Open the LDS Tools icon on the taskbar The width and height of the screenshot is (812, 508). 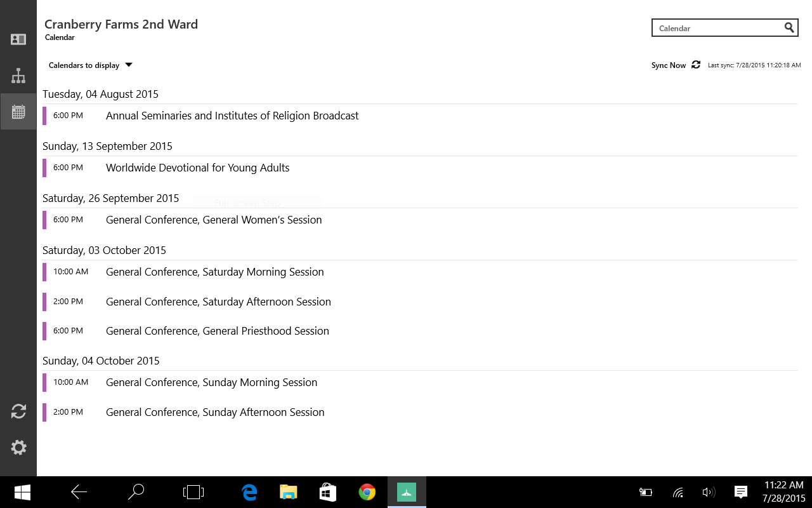click(x=407, y=491)
